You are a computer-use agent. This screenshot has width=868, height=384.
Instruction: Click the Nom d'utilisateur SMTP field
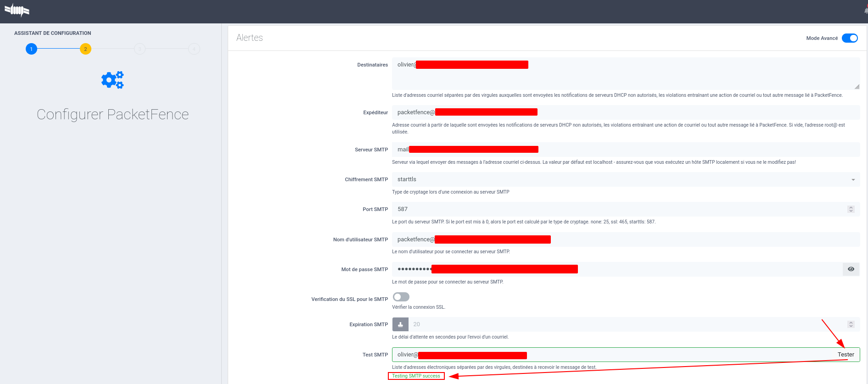pos(626,239)
